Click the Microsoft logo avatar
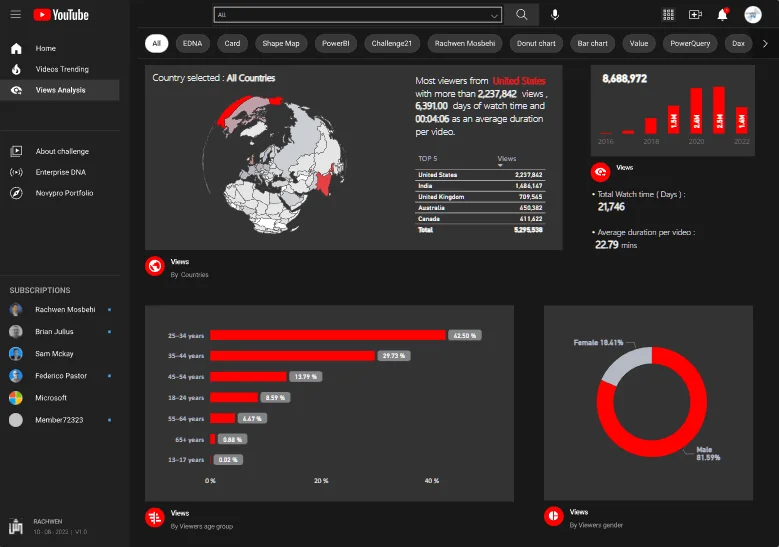 (x=16, y=398)
